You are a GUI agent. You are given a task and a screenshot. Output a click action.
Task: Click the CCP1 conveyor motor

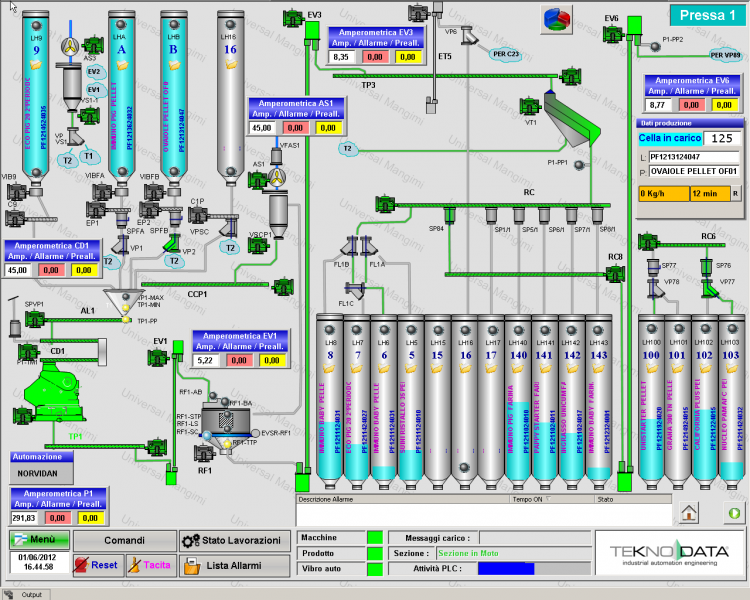coord(283,286)
